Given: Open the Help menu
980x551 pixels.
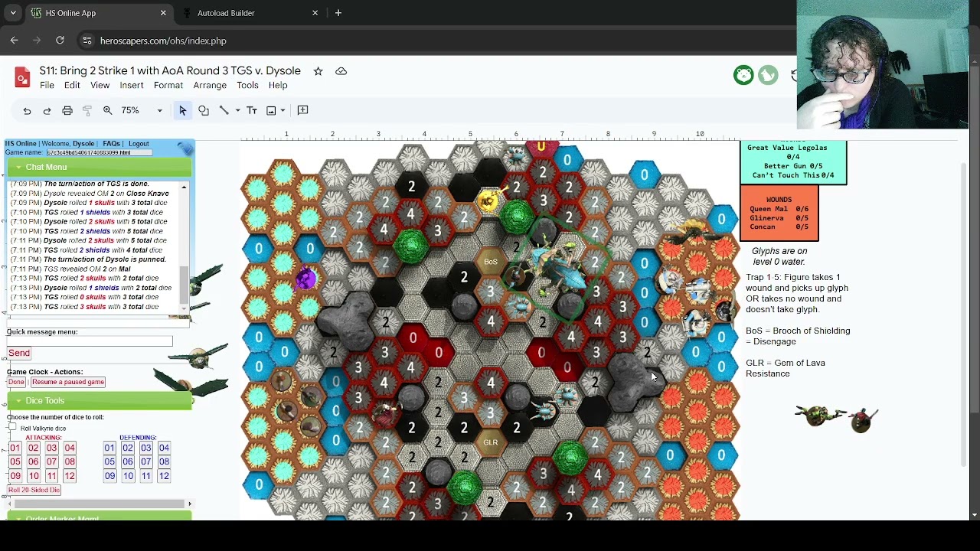Looking at the screenshot, I should [278, 86].
